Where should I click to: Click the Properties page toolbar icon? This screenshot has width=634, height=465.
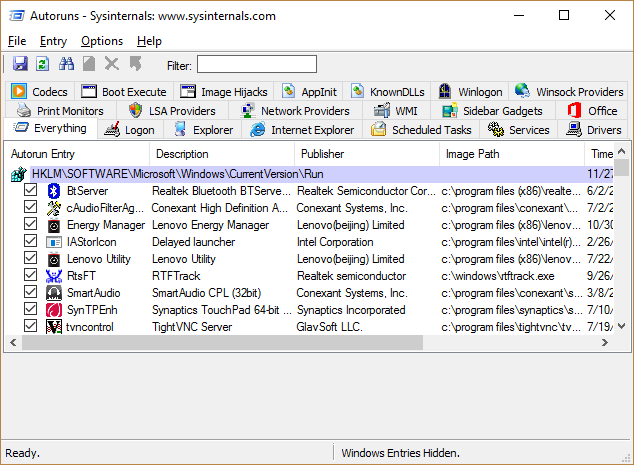[x=89, y=64]
